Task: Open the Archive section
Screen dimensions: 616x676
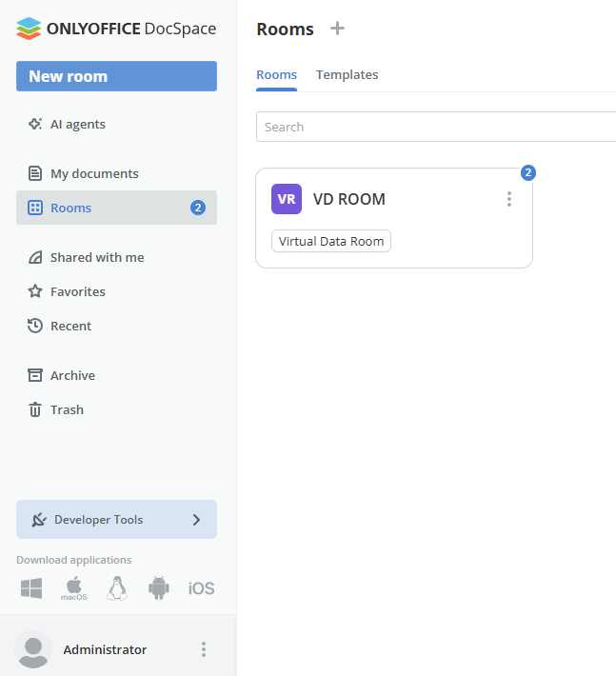Action: pyautogui.click(x=72, y=375)
